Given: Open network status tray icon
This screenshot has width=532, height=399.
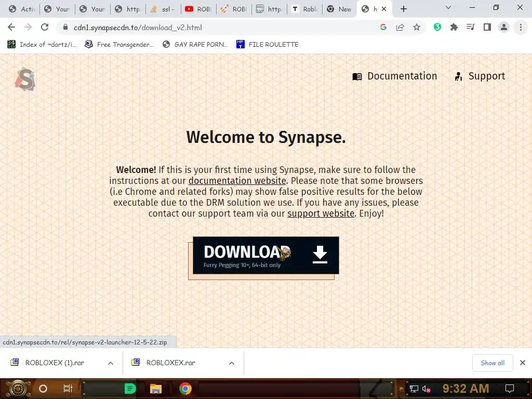Looking at the screenshot, I should [414, 389].
